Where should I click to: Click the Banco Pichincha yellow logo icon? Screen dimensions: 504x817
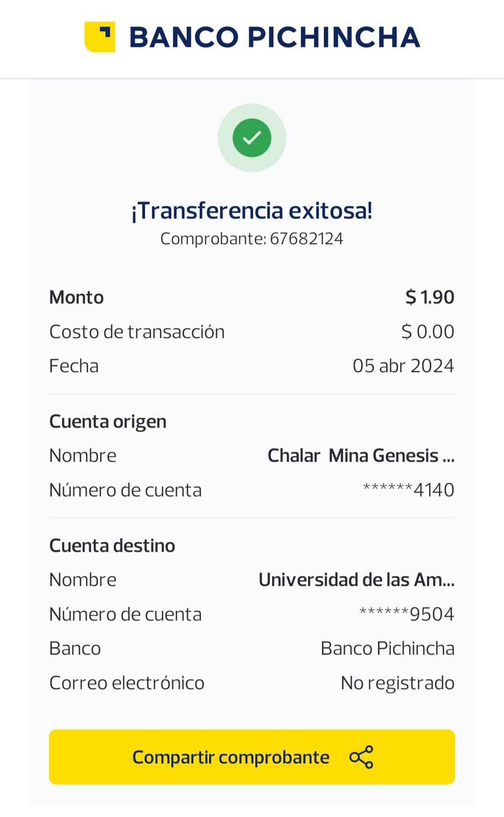click(99, 37)
